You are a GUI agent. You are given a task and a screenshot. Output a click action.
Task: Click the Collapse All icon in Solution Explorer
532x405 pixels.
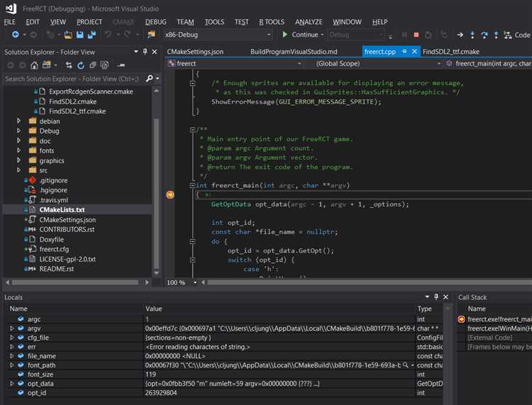(x=93, y=65)
